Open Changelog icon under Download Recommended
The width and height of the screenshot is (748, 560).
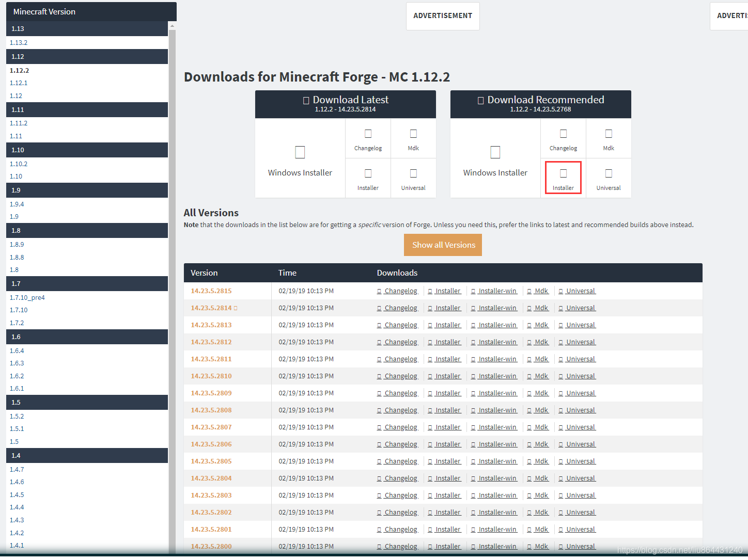[x=564, y=134]
